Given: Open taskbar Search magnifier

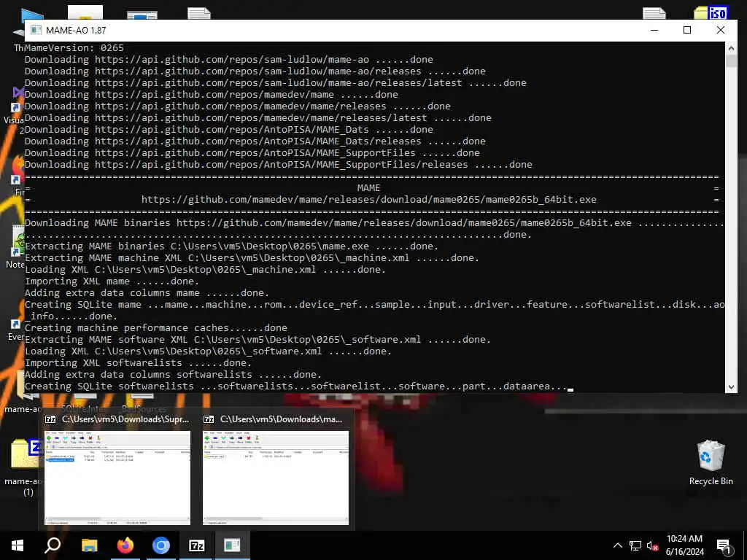Looking at the screenshot, I should coord(53,545).
